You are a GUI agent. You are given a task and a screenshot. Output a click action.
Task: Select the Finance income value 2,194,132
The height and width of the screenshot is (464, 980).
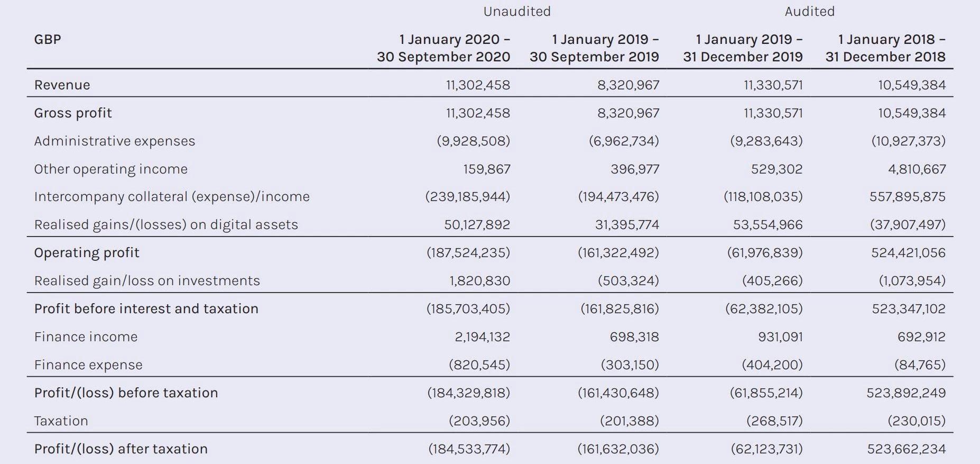point(482,337)
